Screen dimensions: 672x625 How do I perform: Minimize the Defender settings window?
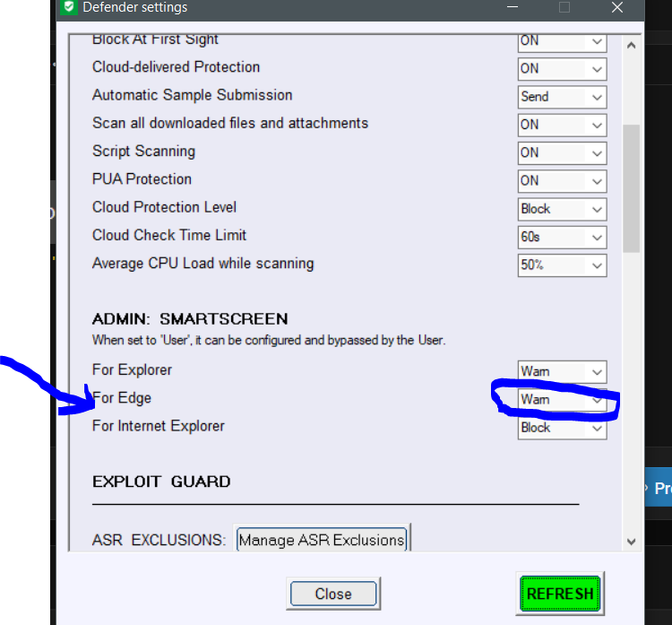pyautogui.click(x=513, y=7)
